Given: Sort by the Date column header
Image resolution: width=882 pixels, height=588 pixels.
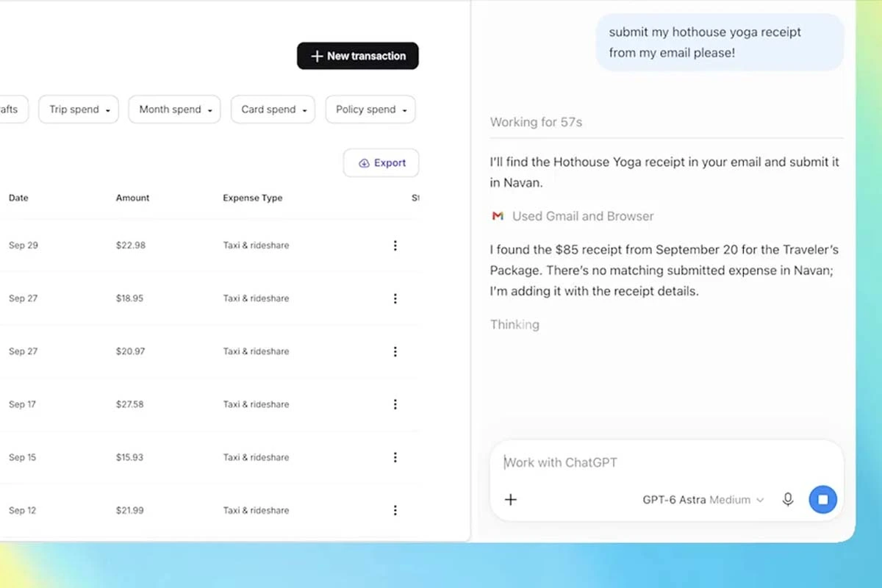Looking at the screenshot, I should click(x=18, y=198).
